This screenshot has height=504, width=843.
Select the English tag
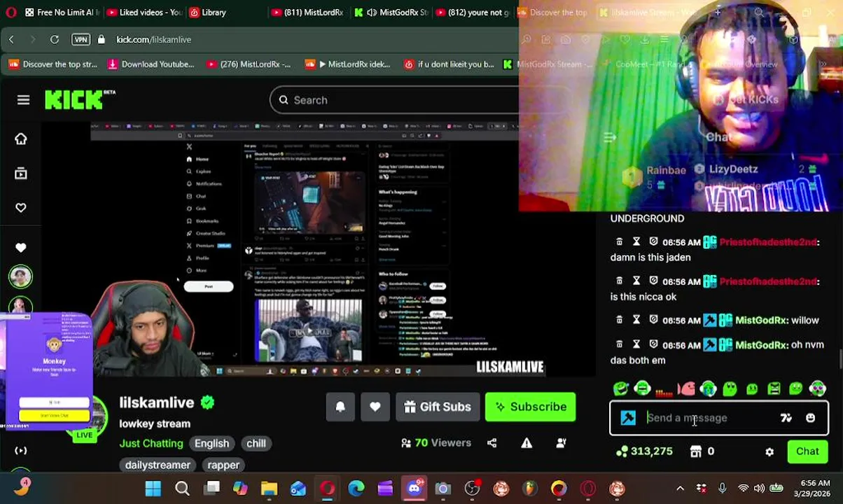(x=211, y=443)
